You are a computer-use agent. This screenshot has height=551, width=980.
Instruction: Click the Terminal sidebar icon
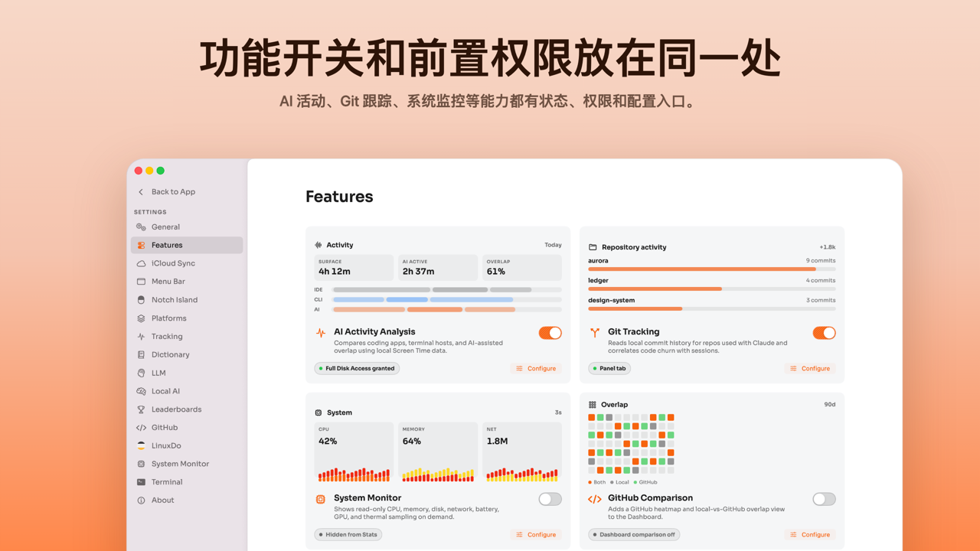coord(141,482)
